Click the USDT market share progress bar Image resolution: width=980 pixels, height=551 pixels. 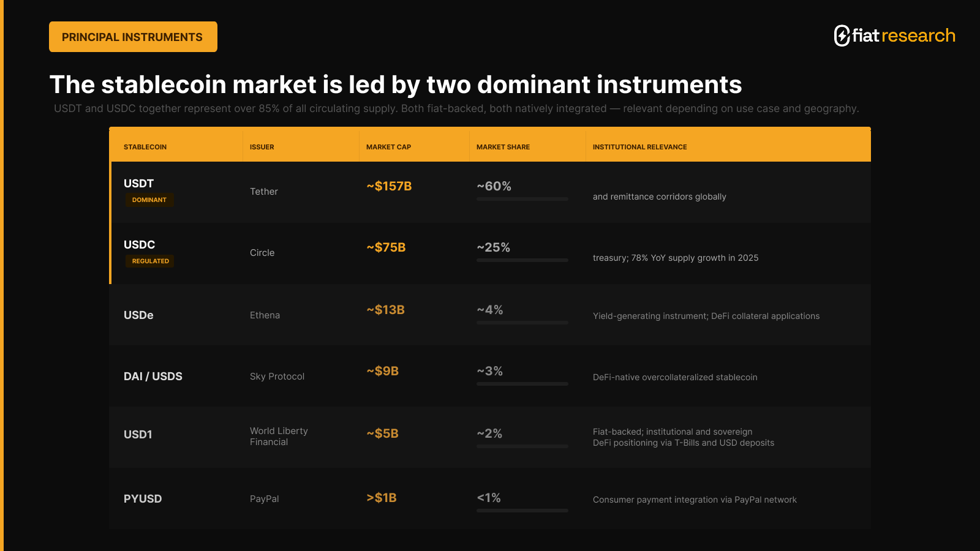click(x=522, y=199)
